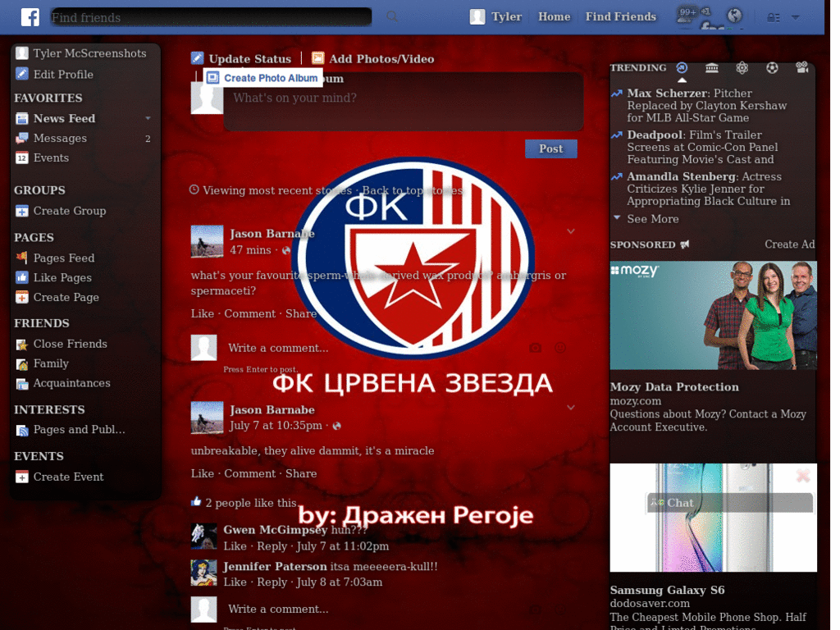Image resolution: width=840 pixels, height=630 pixels.
Task: Go to Home in top bar
Action: [554, 16]
